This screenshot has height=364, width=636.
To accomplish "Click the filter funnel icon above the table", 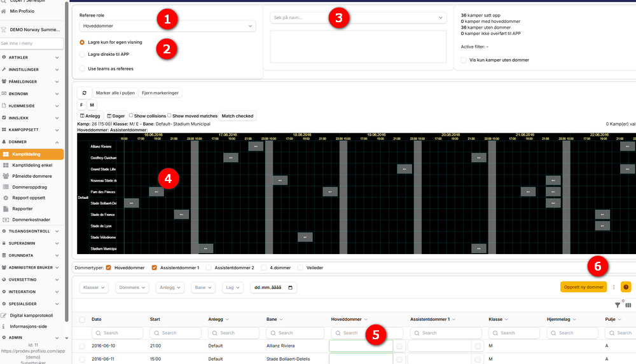I will point(618,305).
